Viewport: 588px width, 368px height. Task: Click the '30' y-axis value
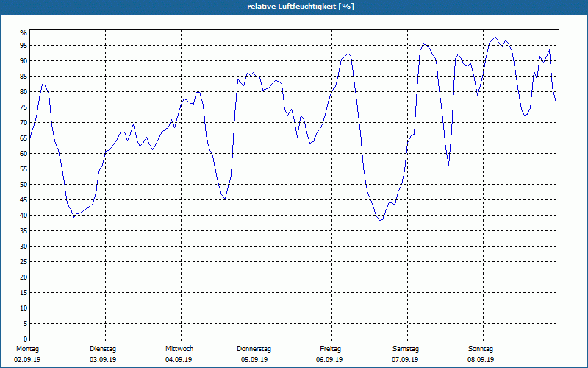pyautogui.click(x=24, y=247)
